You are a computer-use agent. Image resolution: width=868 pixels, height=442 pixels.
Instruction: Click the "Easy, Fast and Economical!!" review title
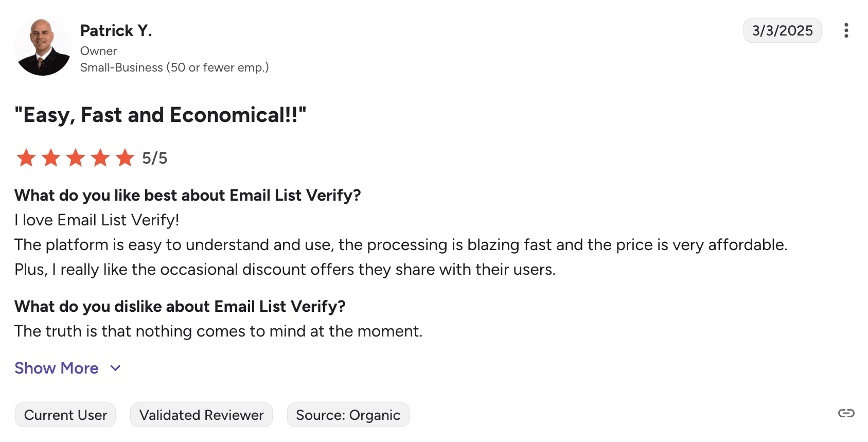pyautogui.click(x=160, y=115)
